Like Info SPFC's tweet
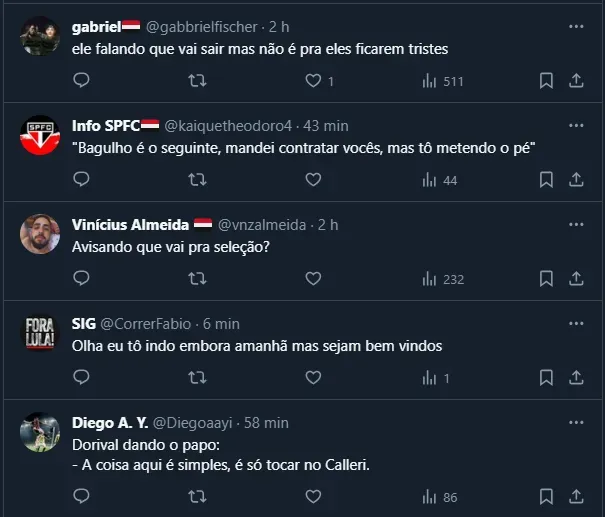Screen dimensions: 605x517 (x=313, y=180)
